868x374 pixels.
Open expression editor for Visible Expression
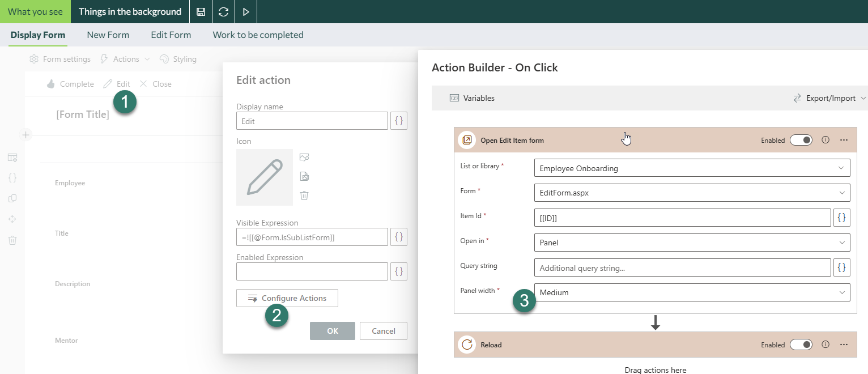[399, 237]
